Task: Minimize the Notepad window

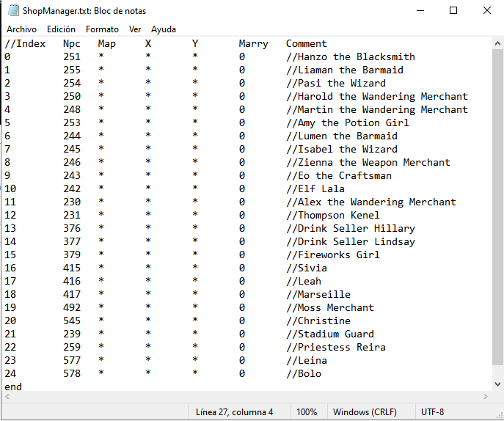Action: click(x=420, y=11)
